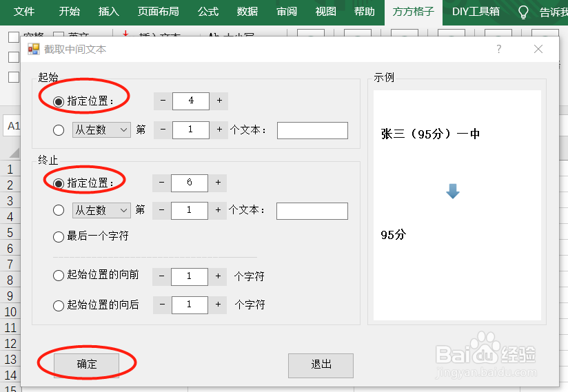Increase 起始 指定位置 value

pos(219,101)
